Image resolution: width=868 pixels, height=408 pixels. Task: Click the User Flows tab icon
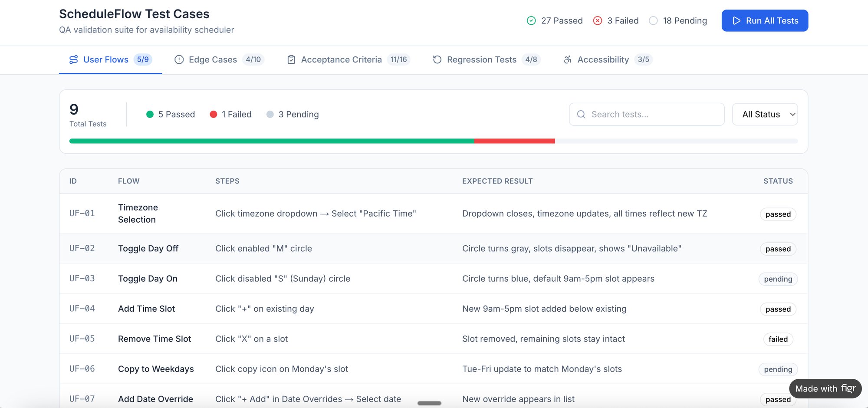click(x=74, y=59)
